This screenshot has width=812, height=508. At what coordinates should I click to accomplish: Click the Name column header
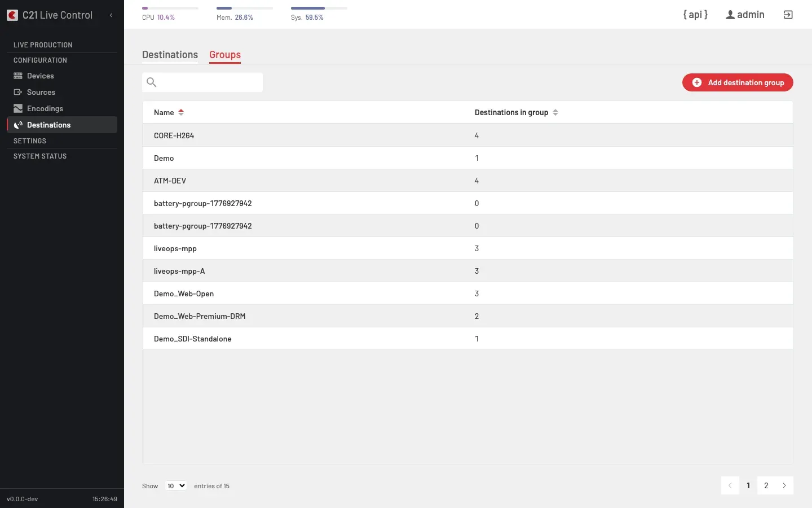[x=164, y=112]
